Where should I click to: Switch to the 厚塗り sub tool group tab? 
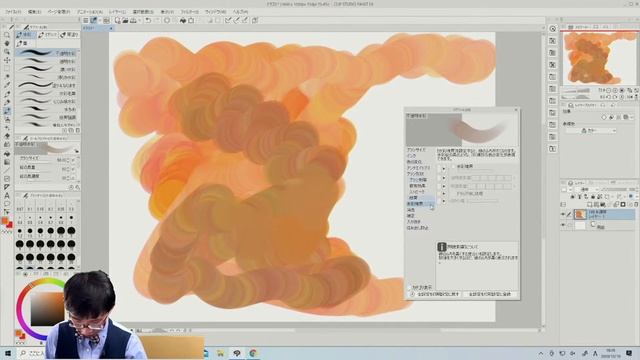pyautogui.click(x=69, y=35)
